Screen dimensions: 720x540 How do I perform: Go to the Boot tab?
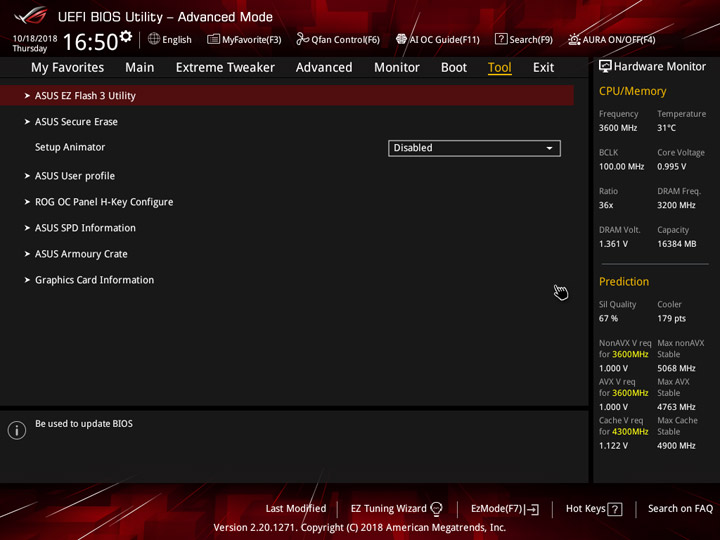pos(454,68)
